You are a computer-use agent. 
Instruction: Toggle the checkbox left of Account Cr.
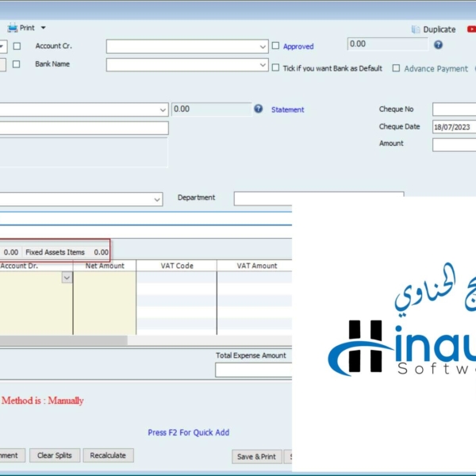coord(17,46)
